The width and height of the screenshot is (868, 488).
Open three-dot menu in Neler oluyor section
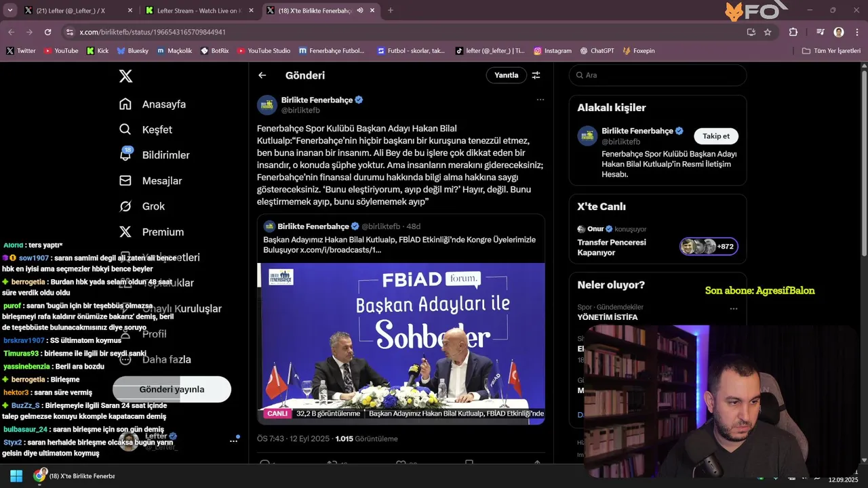(x=733, y=308)
